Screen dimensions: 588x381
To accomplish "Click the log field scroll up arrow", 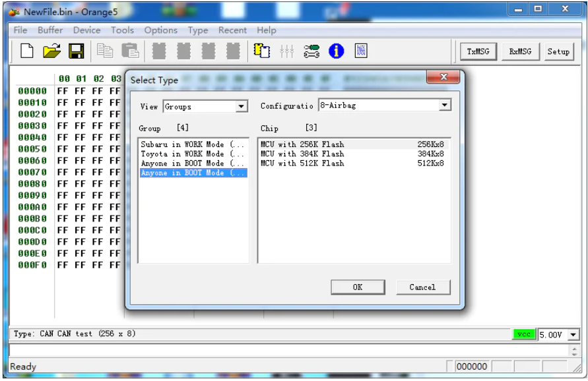I will [x=575, y=347].
